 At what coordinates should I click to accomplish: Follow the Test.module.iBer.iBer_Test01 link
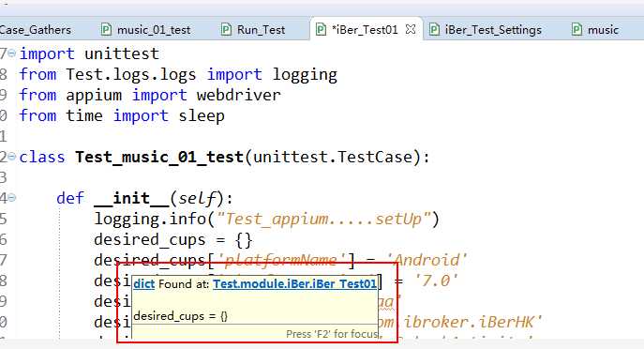click(294, 283)
